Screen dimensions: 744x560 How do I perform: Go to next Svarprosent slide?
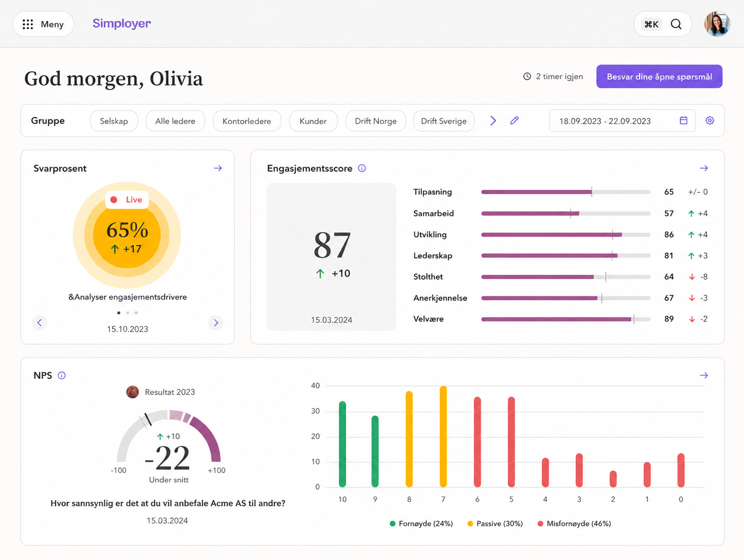click(x=216, y=323)
